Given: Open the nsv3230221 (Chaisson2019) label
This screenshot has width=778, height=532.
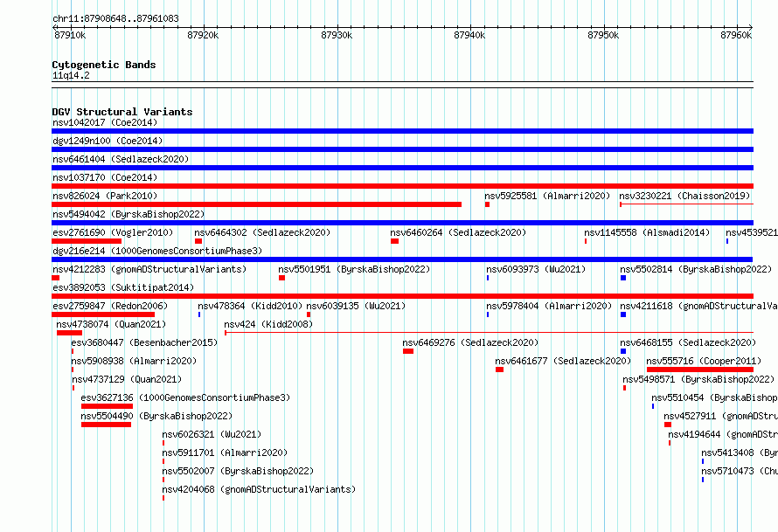Looking at the screenshot, I should click(x=684, y=196).
